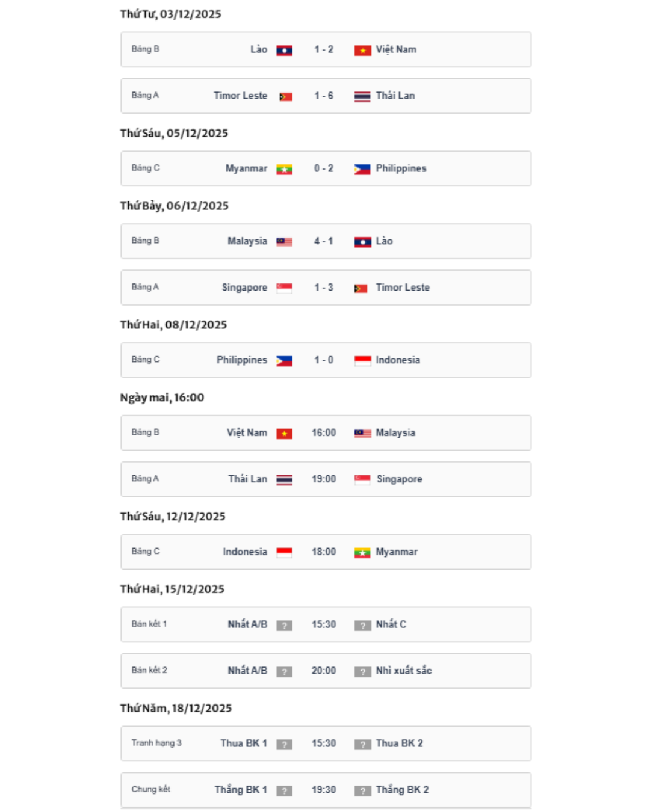The width and height of the screenshot is (650, 812).
Task: Click placeholder flag icon next to Nhất C
Action: click(362, 625)
